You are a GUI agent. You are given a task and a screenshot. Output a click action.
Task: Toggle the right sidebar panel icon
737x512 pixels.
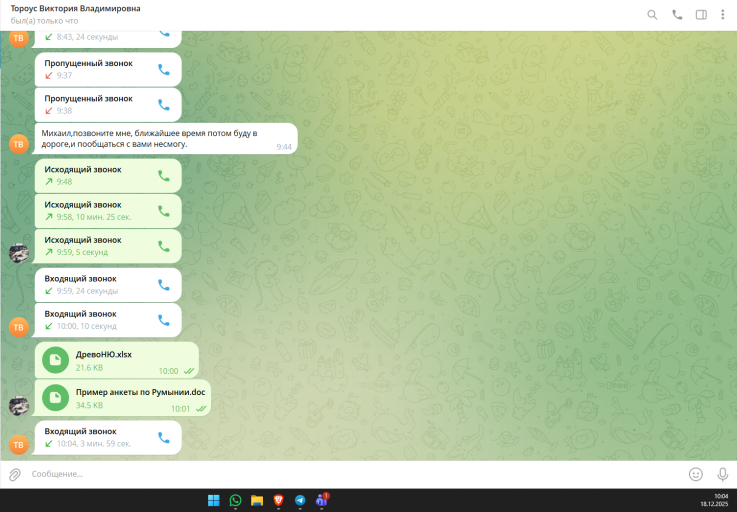click(701, 15)
